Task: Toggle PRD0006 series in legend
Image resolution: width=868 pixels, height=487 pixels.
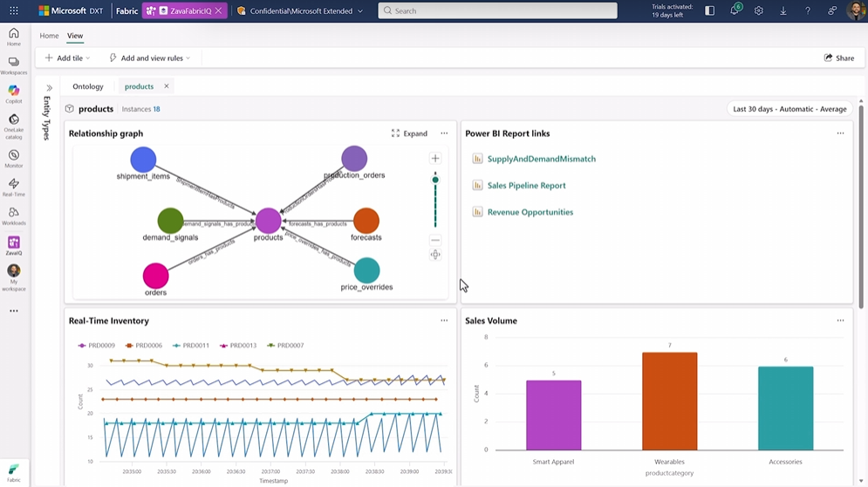Action: pyautogui.click(x=143, y=345)
